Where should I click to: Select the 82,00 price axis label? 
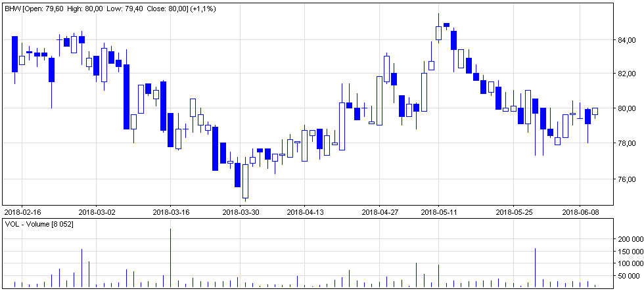[628, 74]
